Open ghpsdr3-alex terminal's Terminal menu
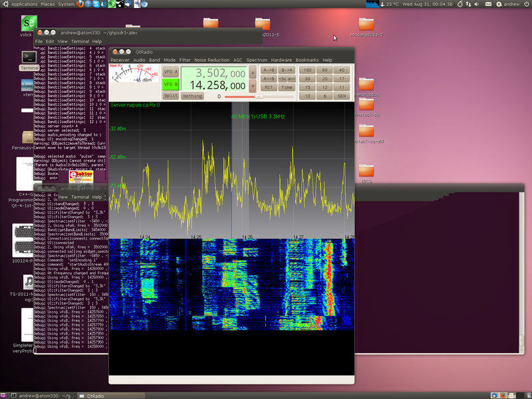 80,41
